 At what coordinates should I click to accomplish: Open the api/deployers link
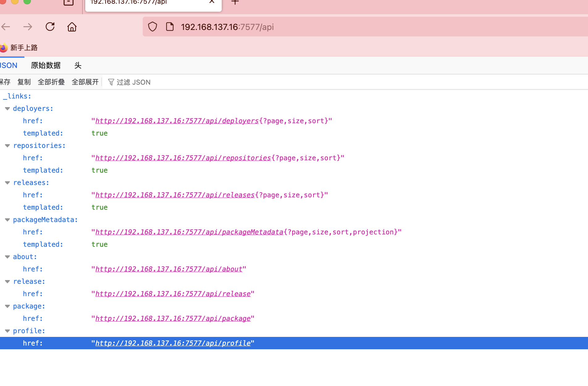[x=177, y=121]
